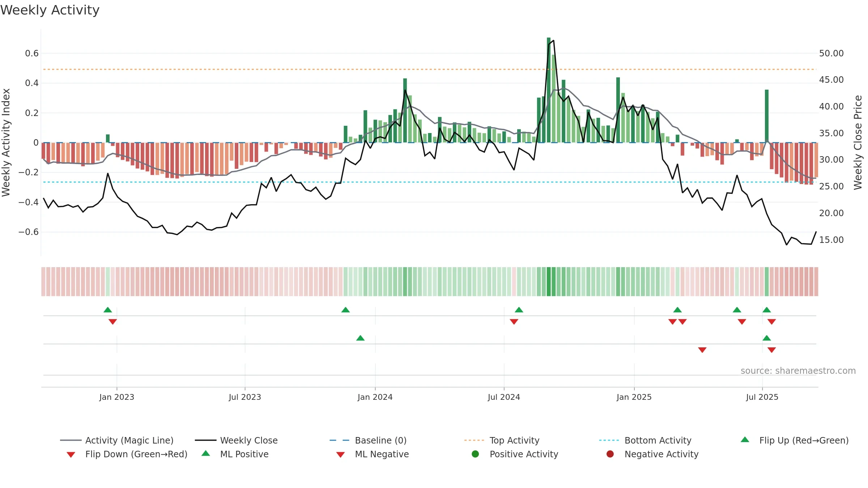Select the second-row red triangle near Apr 2025
Screen dimensions: 868x488
[x=702, y=350]
